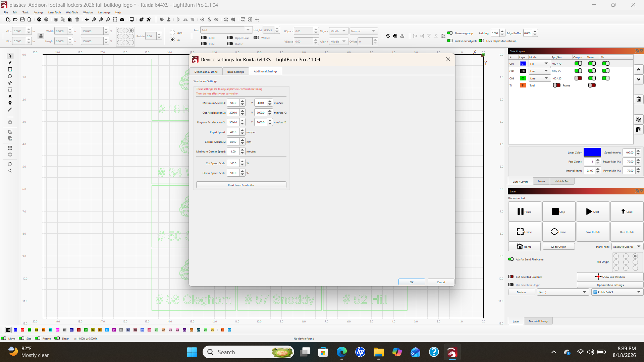Click the Save File floppy icon
The width and height of the screenshot is (644, 362).
(x=22, y=19)
